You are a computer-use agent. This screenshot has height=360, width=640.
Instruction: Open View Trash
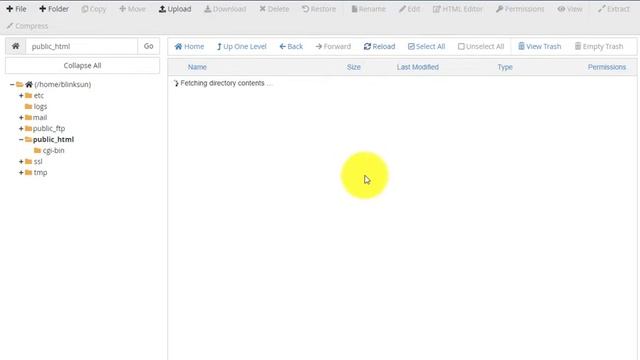[x=540, y=47]
